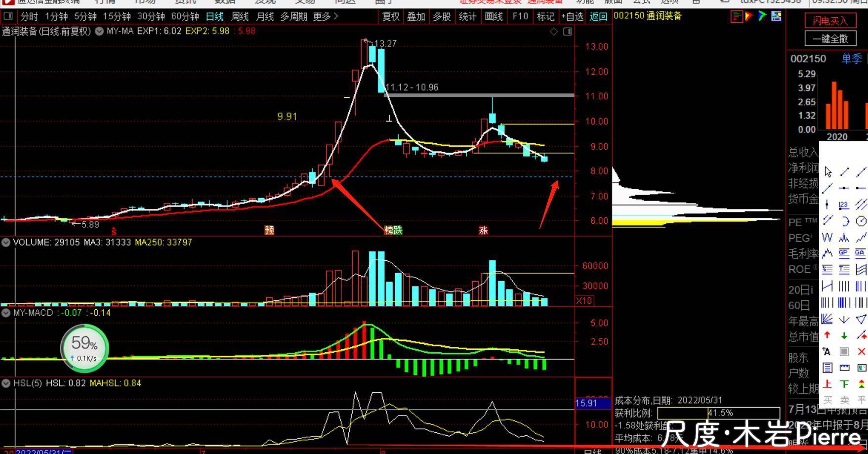Screen dimensions: 868x454
Task: Click the diamond icon in chart header
Action: click(554, 32)
